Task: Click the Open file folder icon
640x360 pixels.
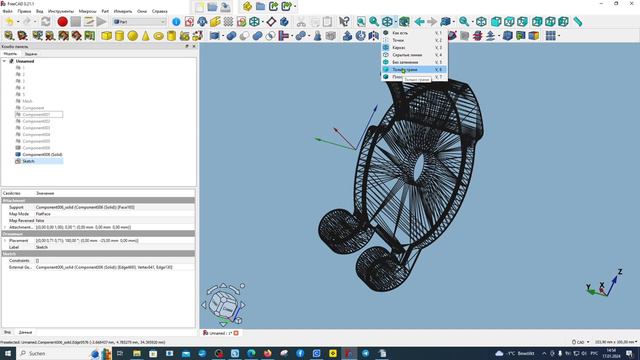Action: [212, 7]
